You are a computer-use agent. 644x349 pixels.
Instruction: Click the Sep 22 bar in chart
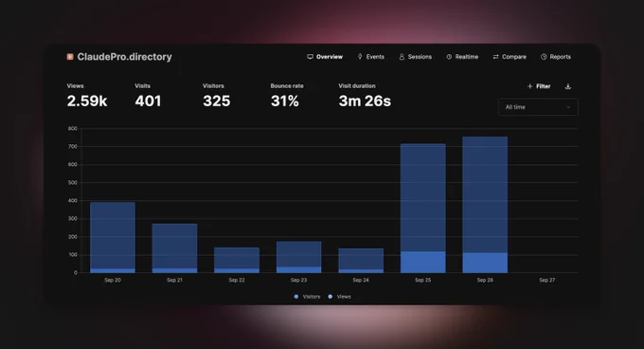pyautogui.click(x=237, y=260)
